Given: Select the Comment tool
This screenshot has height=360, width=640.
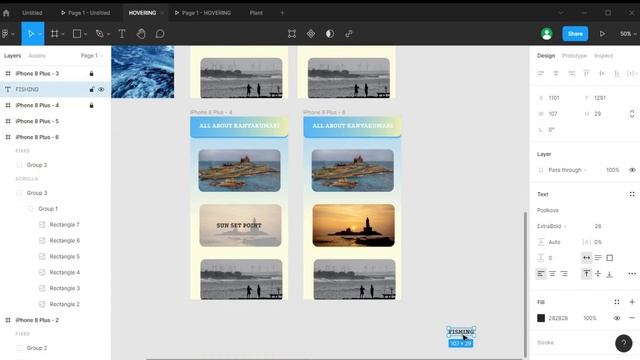Looking at the screenshot, I should tap(160, 34).
